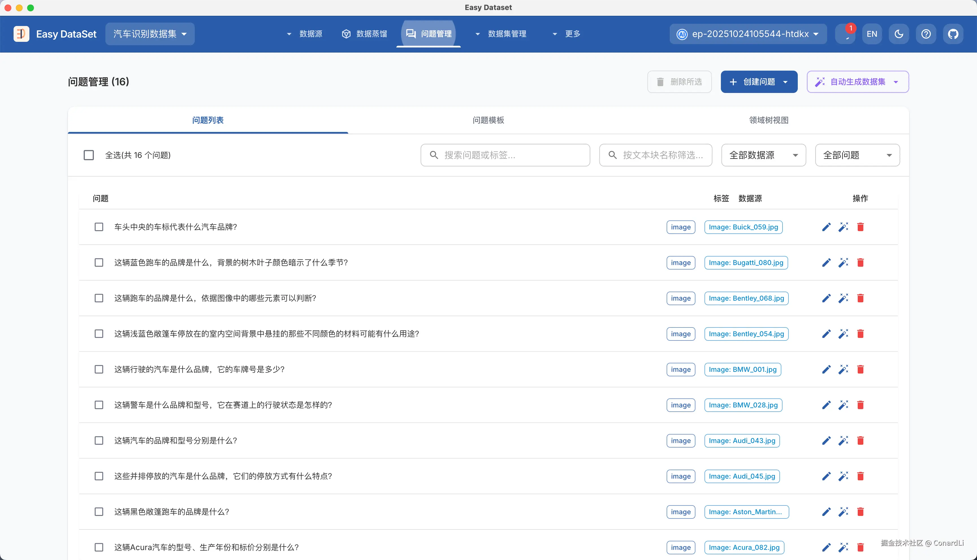Click the 自动生成数据集 button
This screenshot has width=977, height=560.
click(857, 82)
